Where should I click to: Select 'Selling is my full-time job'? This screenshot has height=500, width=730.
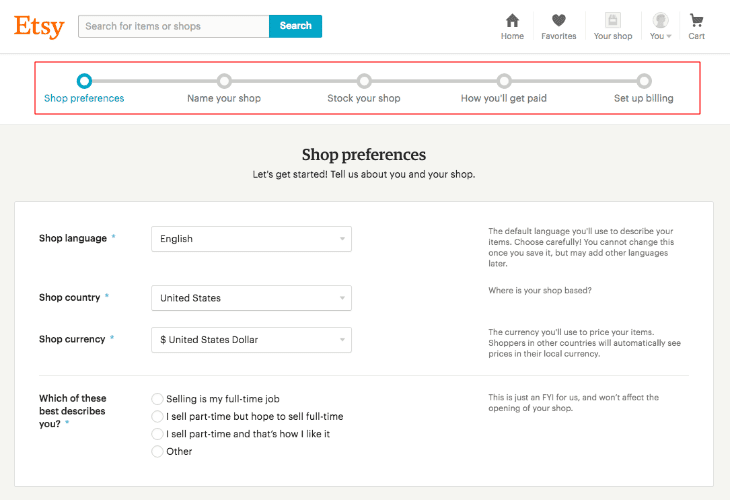click(x=157, y=399)
